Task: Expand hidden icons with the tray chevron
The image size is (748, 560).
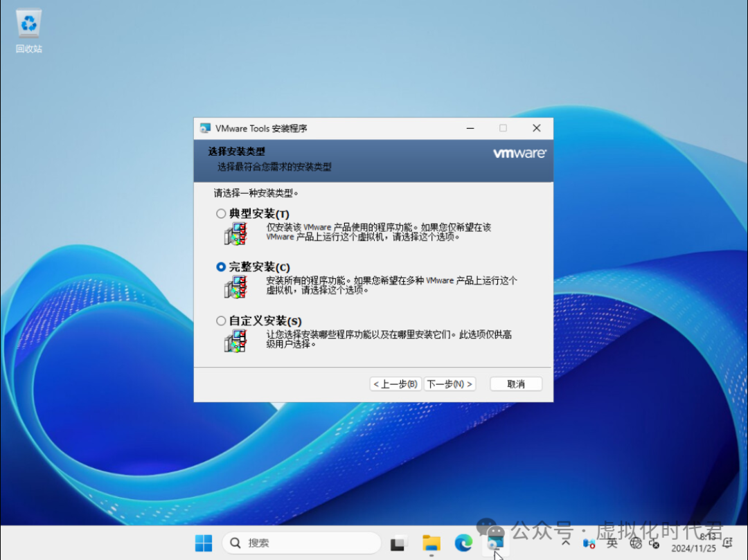Action: (565, 543)
